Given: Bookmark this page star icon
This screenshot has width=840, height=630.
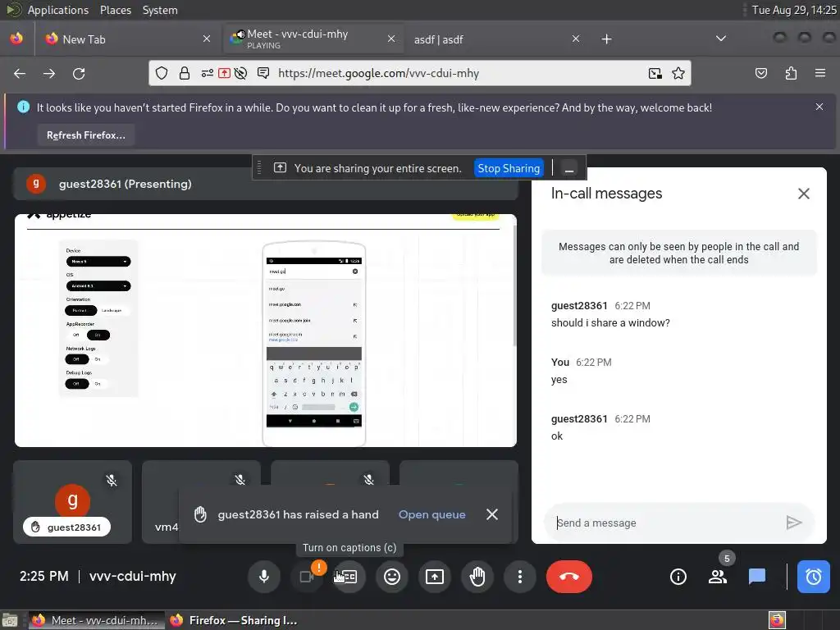Looking at the screenshot, I should click(x=678, y=73).
